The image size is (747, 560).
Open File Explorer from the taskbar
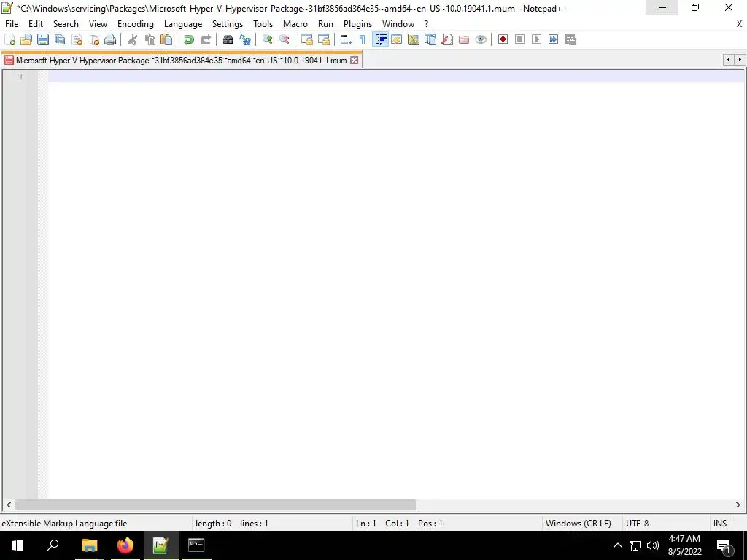coord(90,545)
